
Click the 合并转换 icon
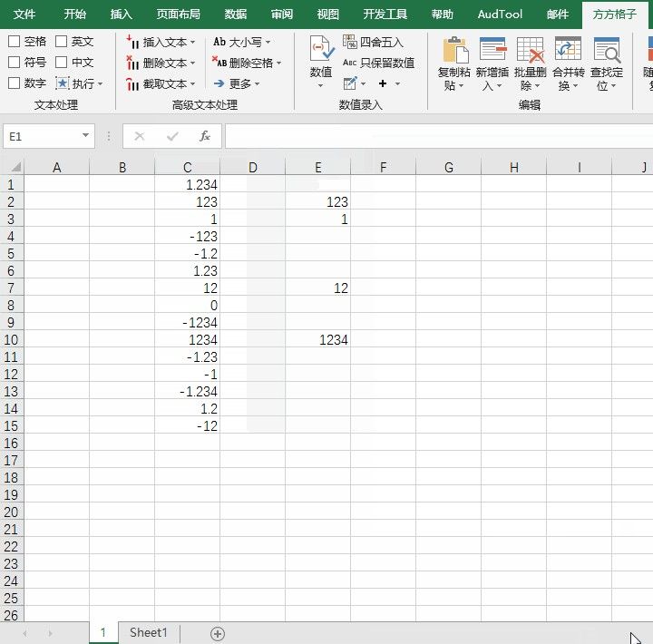coord(568,49)
